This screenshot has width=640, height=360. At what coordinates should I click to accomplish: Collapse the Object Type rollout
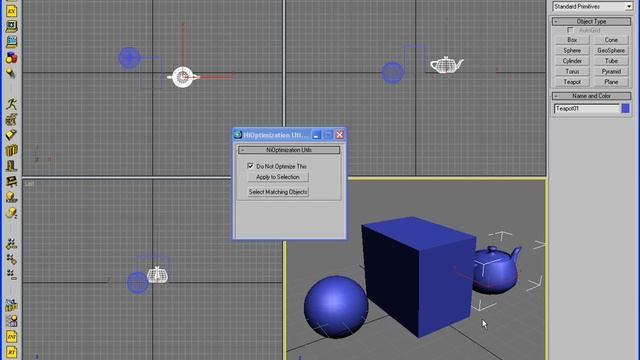pyautogui.click(x=591, y=21)
